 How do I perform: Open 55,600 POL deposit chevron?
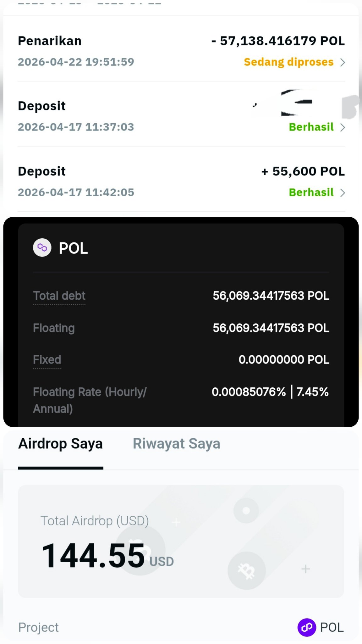point(343,192)
